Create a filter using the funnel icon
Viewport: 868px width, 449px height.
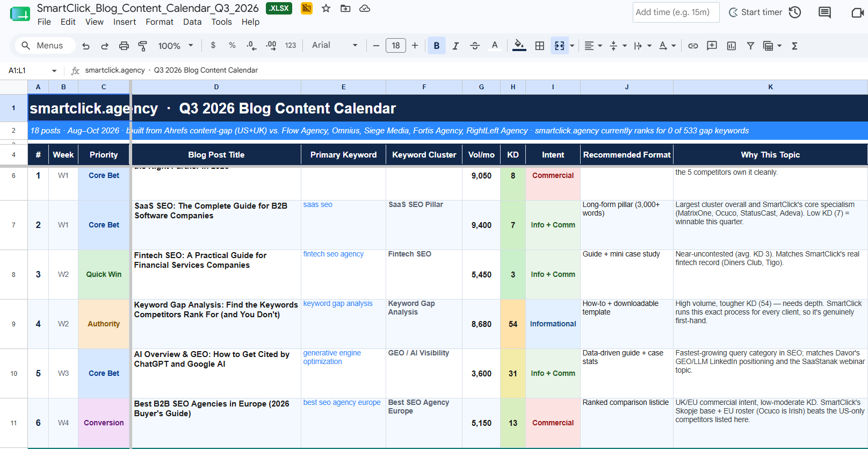click(x=750, y=46)
